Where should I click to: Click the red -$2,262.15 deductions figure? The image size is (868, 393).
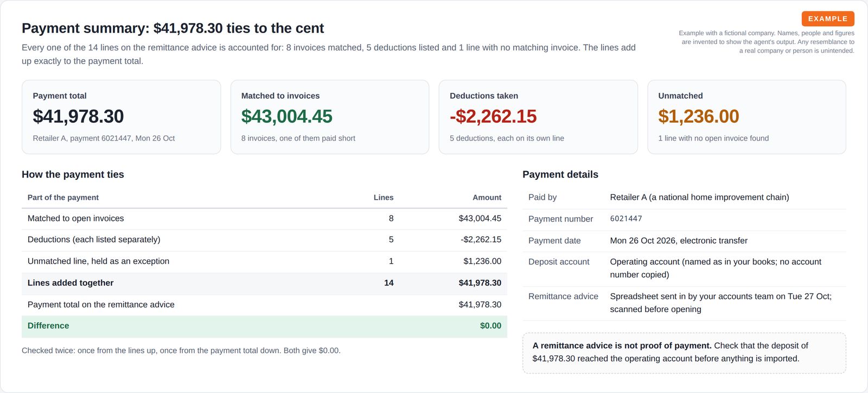click(493, 116)
